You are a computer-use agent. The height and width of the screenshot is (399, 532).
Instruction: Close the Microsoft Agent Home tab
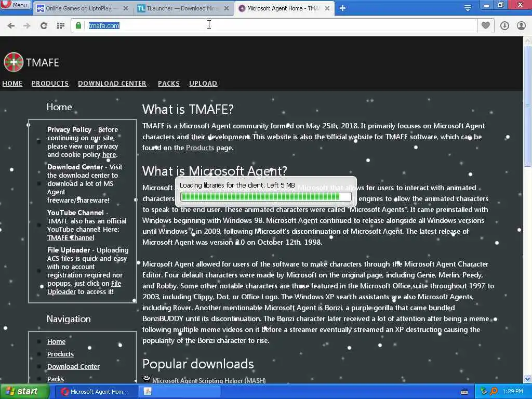tap(327, 8)
